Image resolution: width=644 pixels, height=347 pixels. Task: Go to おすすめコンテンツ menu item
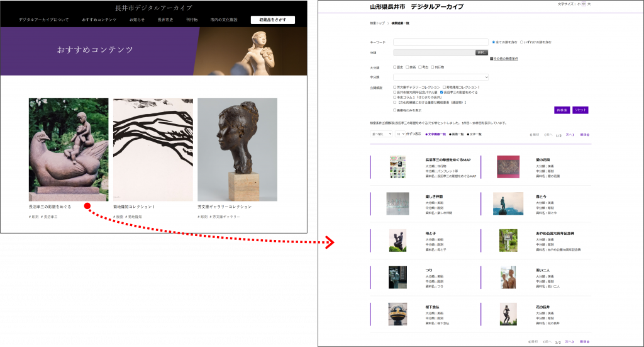(x=99, y=20)
